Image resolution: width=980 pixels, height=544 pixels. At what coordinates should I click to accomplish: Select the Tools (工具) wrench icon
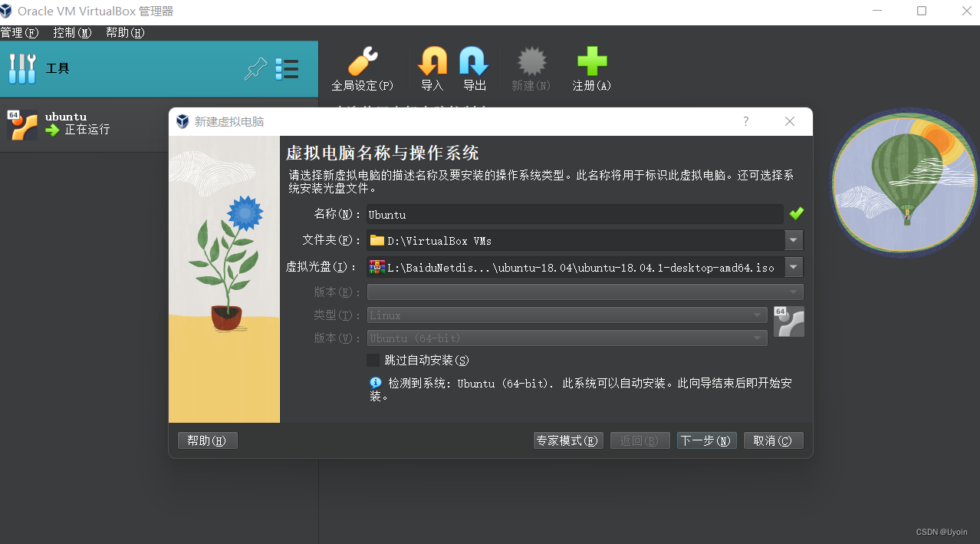click(x=22, y=68)
